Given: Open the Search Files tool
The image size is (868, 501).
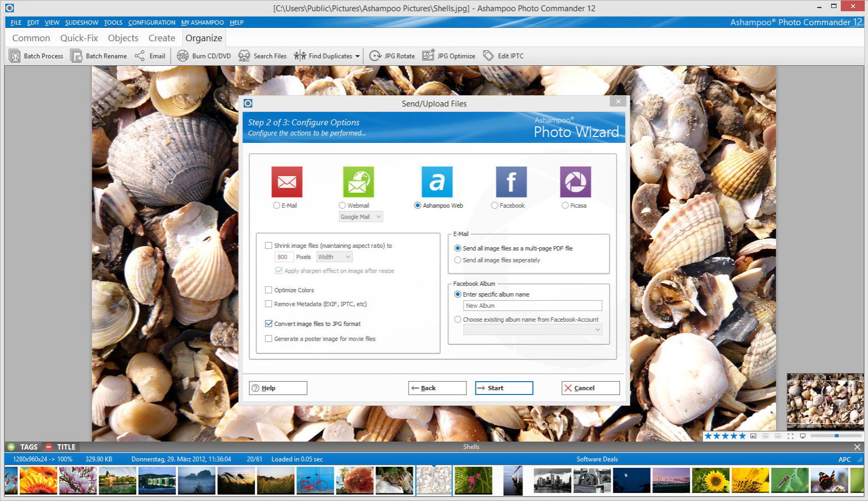Looking at the screenshot, I should [x=262, y=56].
